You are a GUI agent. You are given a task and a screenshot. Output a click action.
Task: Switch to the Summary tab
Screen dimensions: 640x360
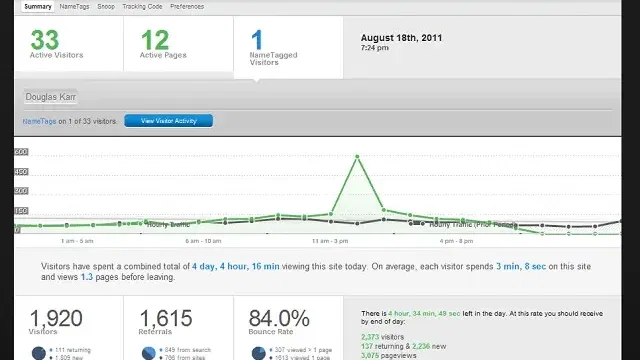(x=38, y=7)
